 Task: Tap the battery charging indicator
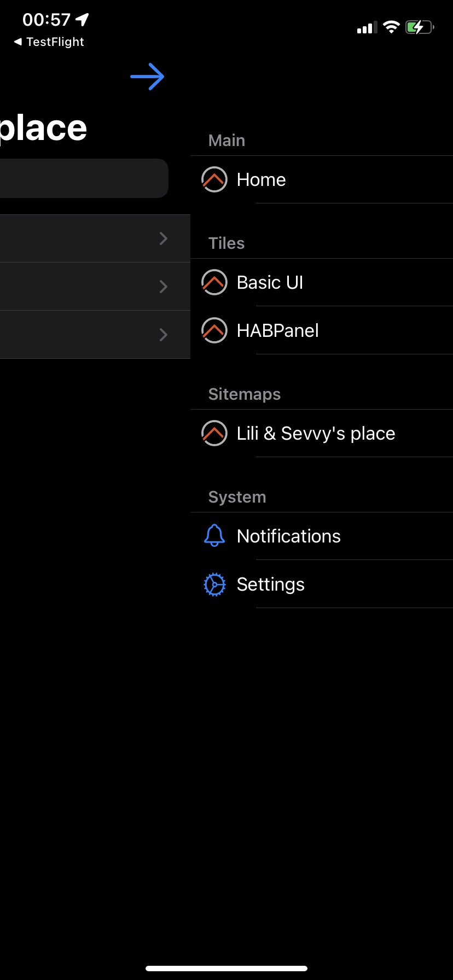point(420,27)
